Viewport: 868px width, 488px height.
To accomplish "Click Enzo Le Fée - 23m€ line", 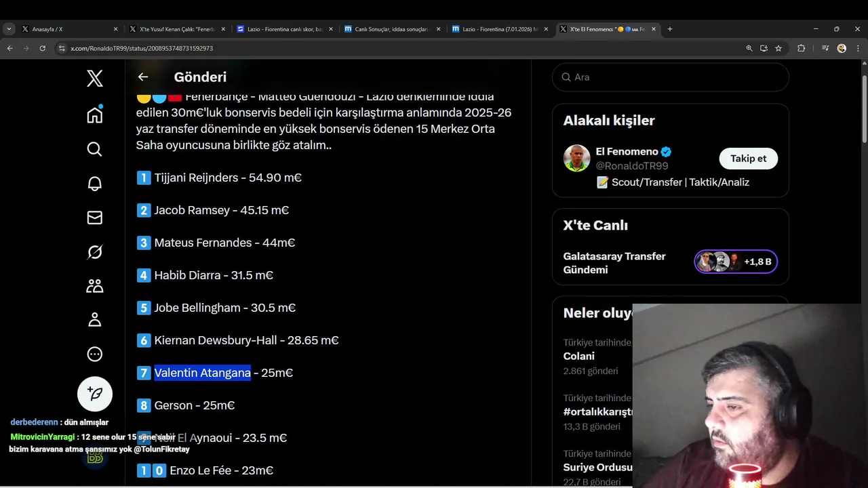I will tap(205, 470).
